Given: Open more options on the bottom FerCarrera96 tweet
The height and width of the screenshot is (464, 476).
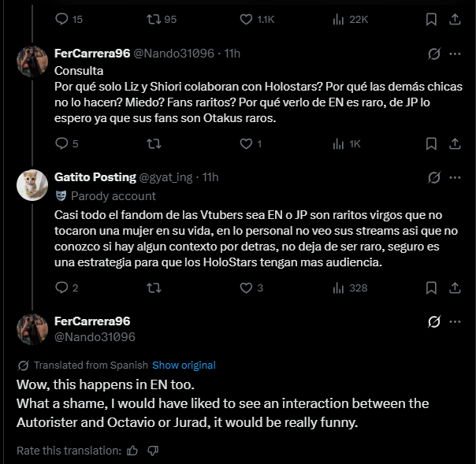Looking at the screenshot, I should click(455, 321).
